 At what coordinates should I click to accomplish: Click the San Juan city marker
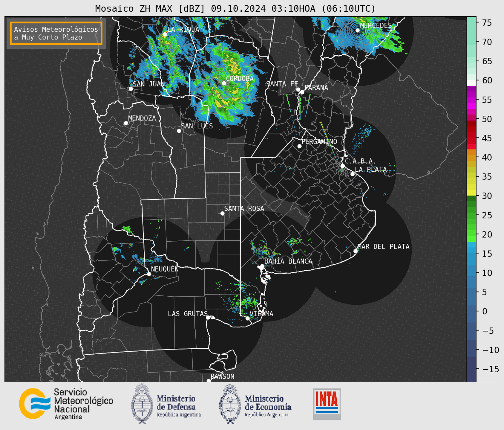point(131,89)
